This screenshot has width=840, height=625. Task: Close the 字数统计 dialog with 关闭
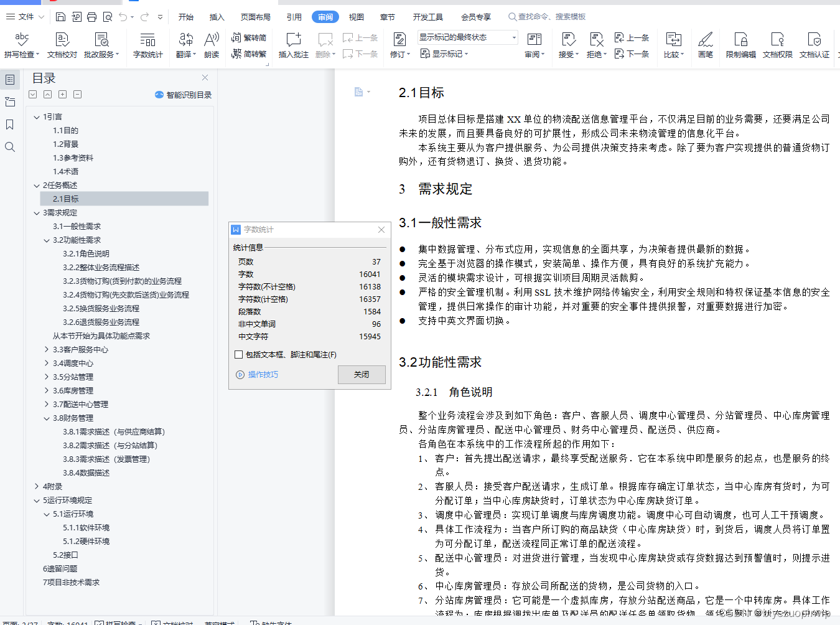click(362, 374)
